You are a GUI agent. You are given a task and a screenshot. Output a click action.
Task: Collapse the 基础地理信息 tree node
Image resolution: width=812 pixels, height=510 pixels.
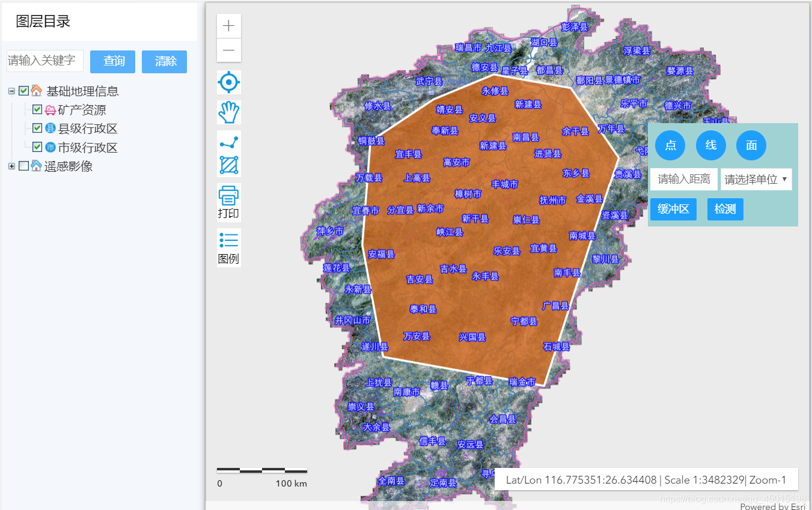(11, 90)
